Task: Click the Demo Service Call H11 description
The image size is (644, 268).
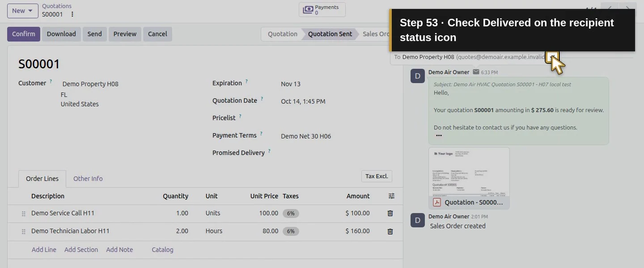Action: (63, 214)
